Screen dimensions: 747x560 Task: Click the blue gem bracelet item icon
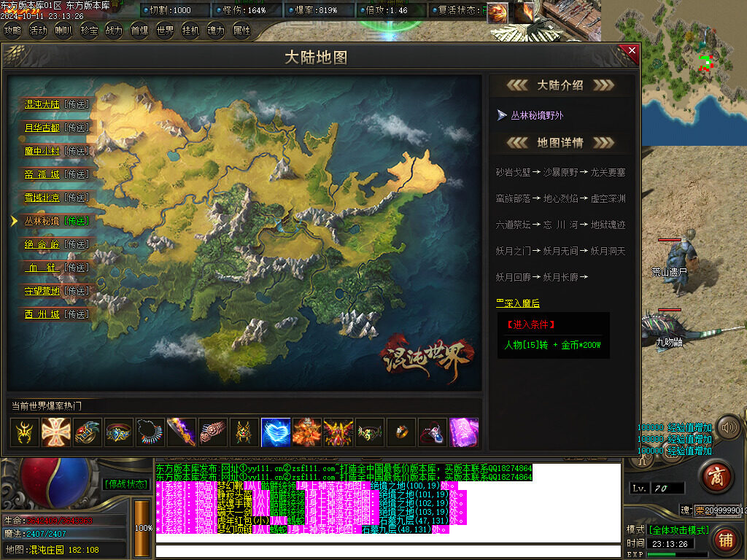119,432
